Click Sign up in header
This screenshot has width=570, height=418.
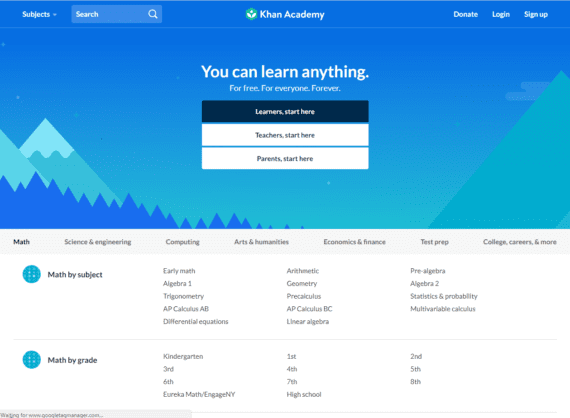535,14
